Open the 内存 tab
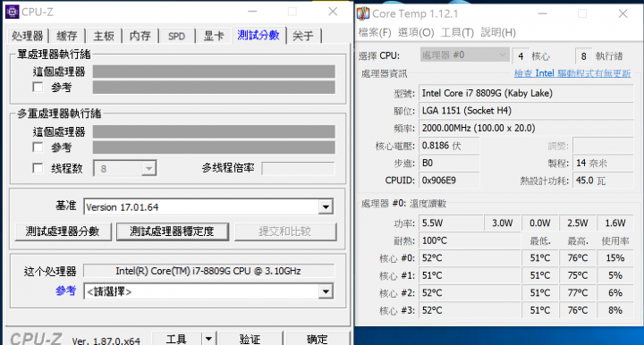Image resolution: width=644 pixels, height=345 pixels. tap(140, 36)
